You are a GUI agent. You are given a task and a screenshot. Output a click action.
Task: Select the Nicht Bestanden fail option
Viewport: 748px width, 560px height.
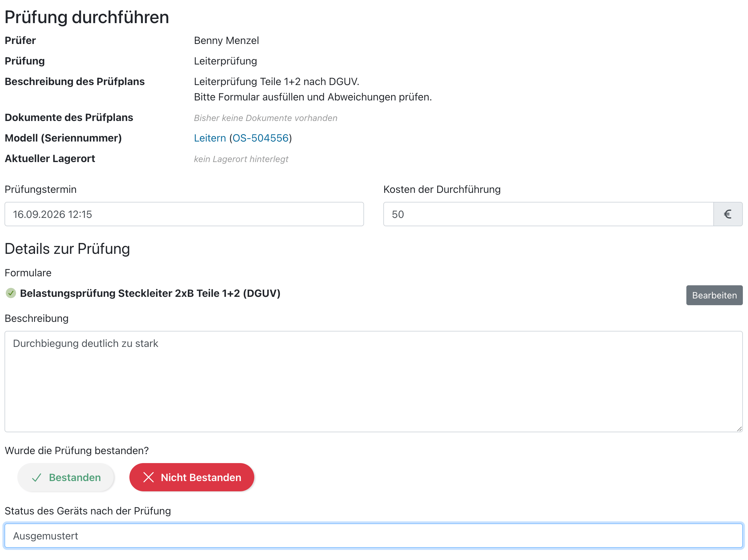coord(192,477)
